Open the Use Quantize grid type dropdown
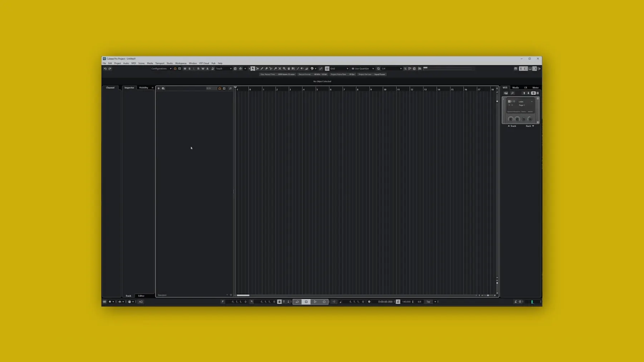644x362 pixels. [363, 69]
